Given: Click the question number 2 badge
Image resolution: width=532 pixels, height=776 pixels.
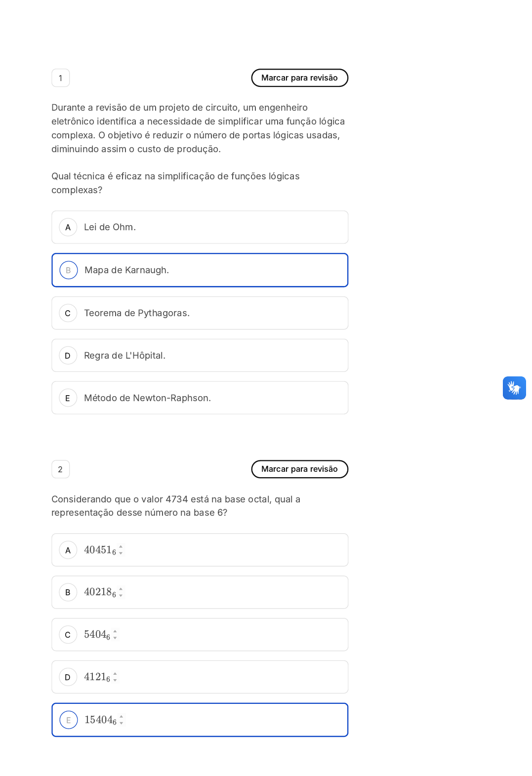Looking at the screenshot, I should pos(61,469).
